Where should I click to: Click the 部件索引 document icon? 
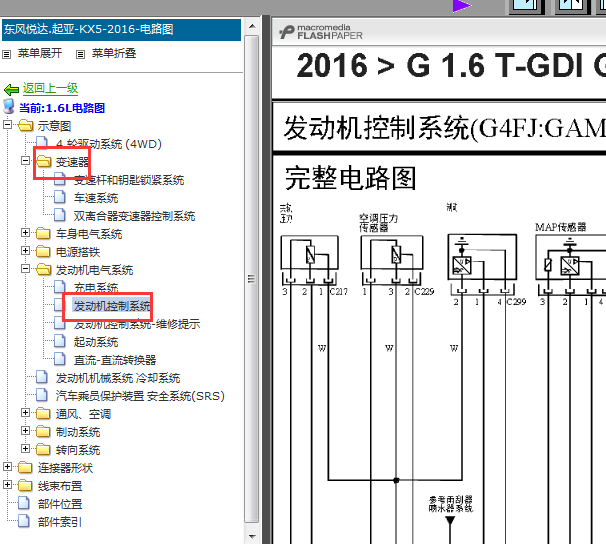coord(24,521)
